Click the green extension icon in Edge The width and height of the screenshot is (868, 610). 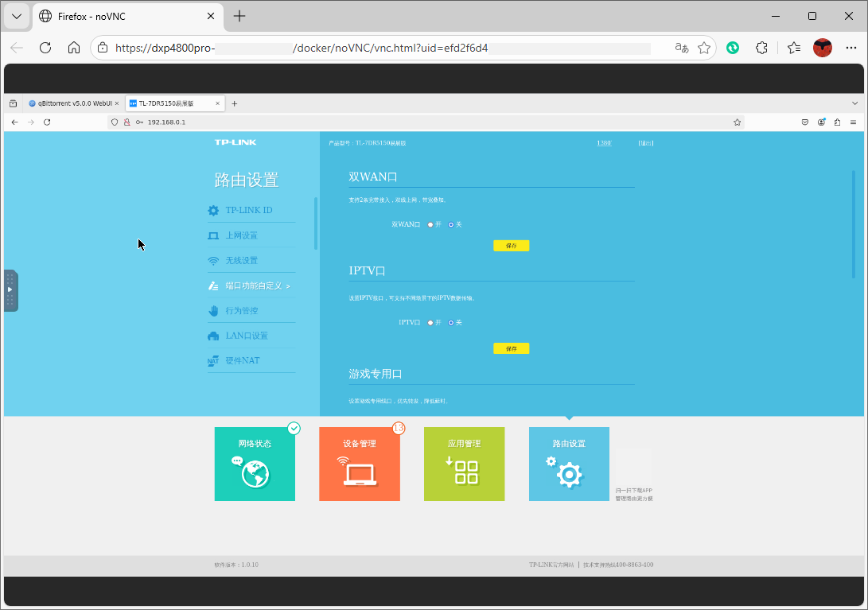[733, 49]
